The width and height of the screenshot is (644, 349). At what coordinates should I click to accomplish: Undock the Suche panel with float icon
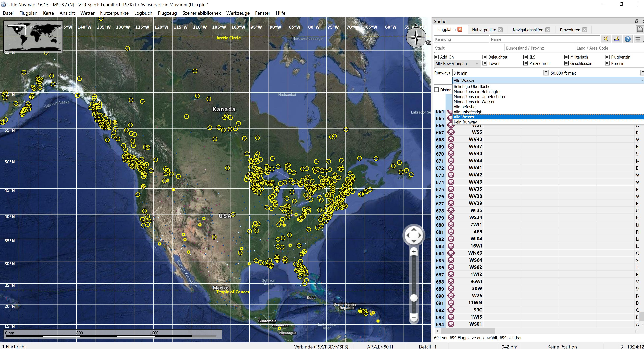pos(637,21)
